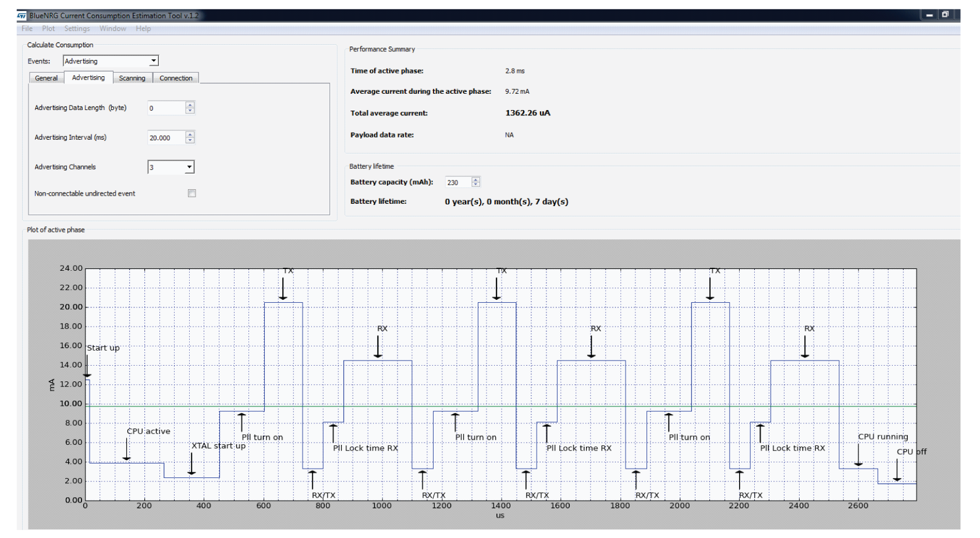Viewport: 980px width, 538px height.
Task: Click the Battery capacity input field
Action: coord(458,182)
